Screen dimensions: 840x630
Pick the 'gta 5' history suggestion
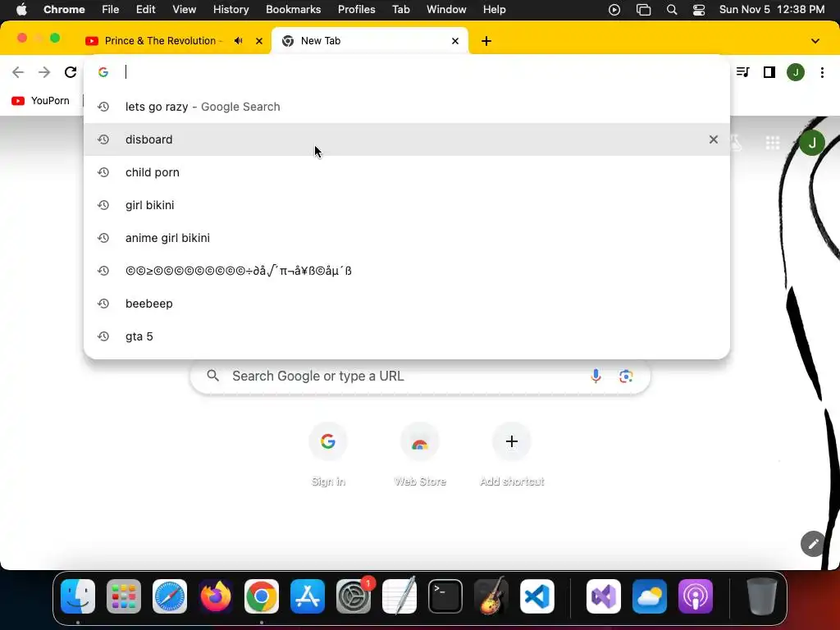tap(407, 336)
